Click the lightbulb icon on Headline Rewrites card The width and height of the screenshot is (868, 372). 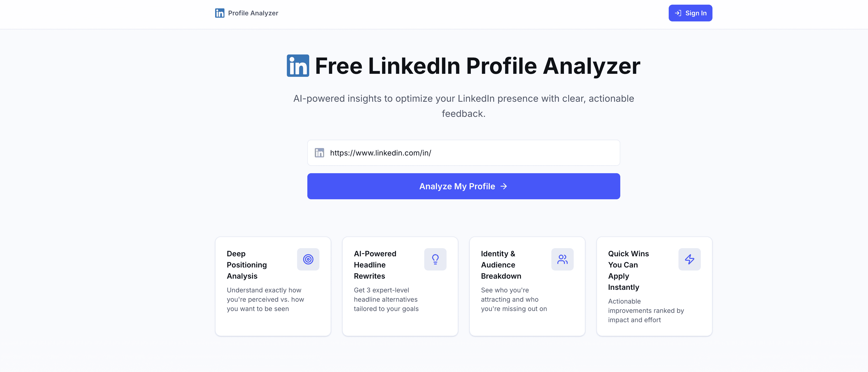(x=435, y=259)
